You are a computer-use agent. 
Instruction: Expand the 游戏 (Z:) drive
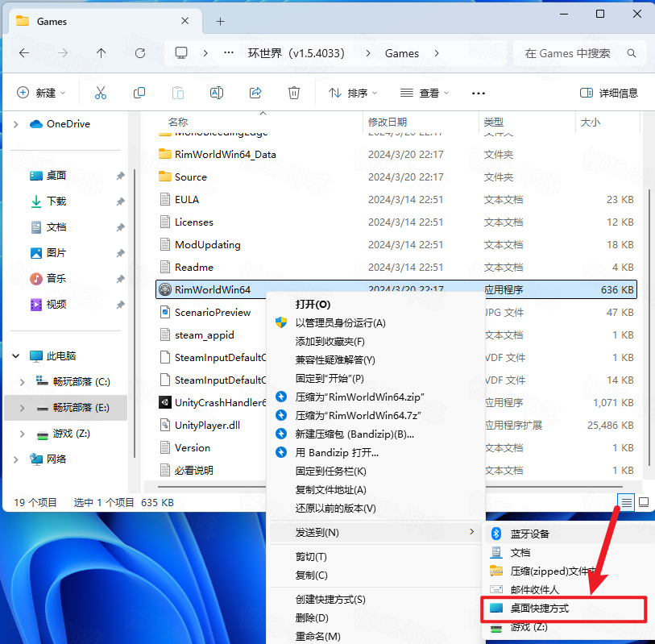pyautogui.click(x=22, y=434)
